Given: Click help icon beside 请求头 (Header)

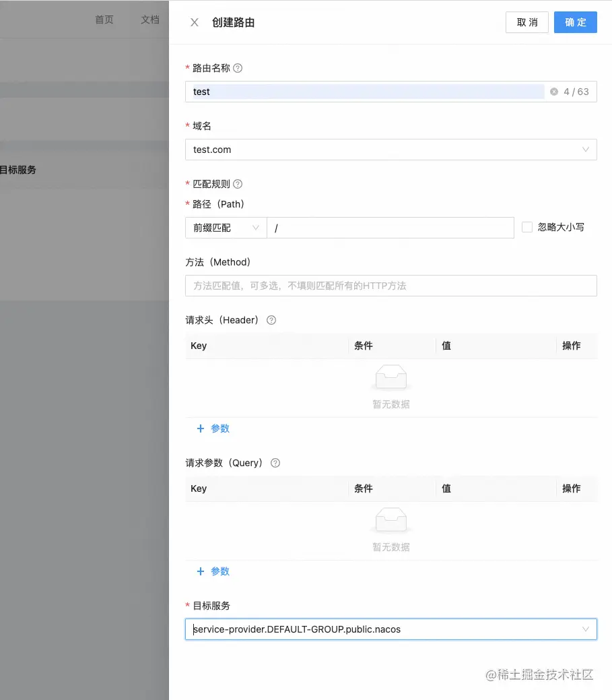Looking at the screenshot, I should pos(271,320).
